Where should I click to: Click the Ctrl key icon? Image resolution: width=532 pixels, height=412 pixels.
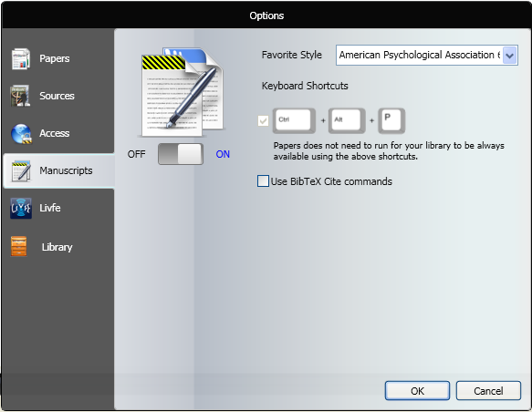(x=294, y=120)
